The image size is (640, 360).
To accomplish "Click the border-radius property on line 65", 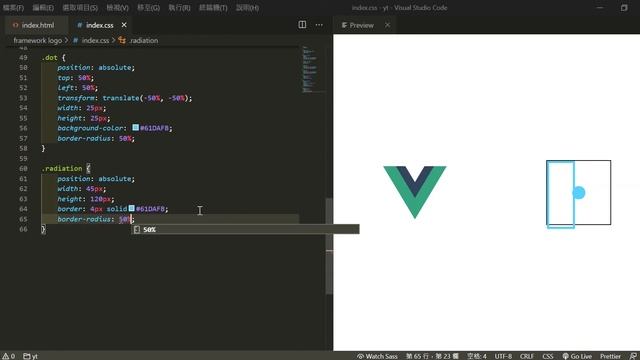I will click(x=84, y=219).
